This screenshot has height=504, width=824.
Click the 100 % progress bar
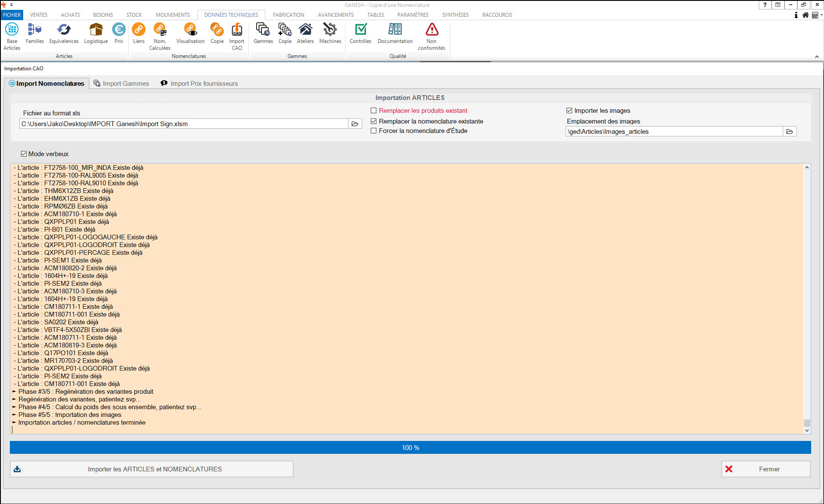click(x=410, y=447)
